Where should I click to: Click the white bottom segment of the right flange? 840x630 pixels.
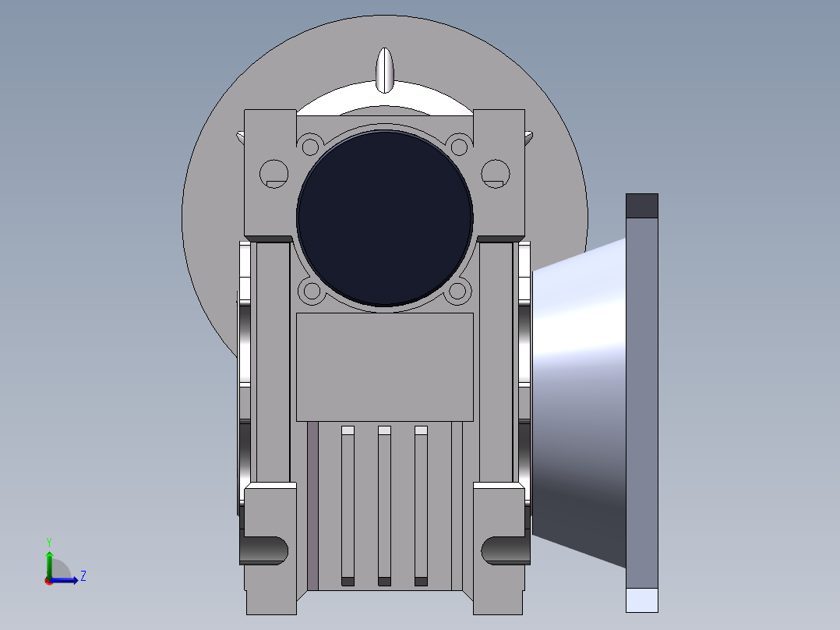point(642,600)
